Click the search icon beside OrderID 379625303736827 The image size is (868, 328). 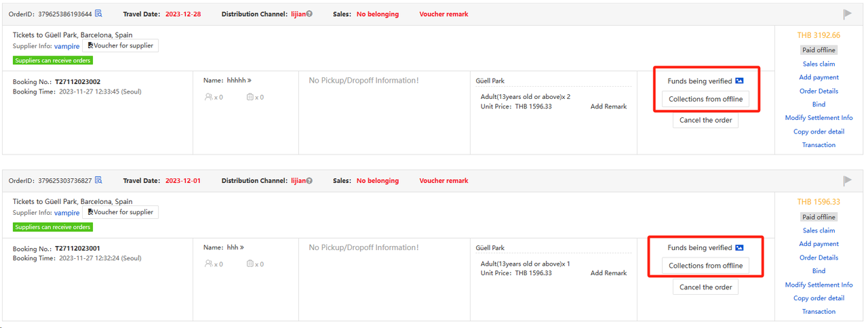98,180
